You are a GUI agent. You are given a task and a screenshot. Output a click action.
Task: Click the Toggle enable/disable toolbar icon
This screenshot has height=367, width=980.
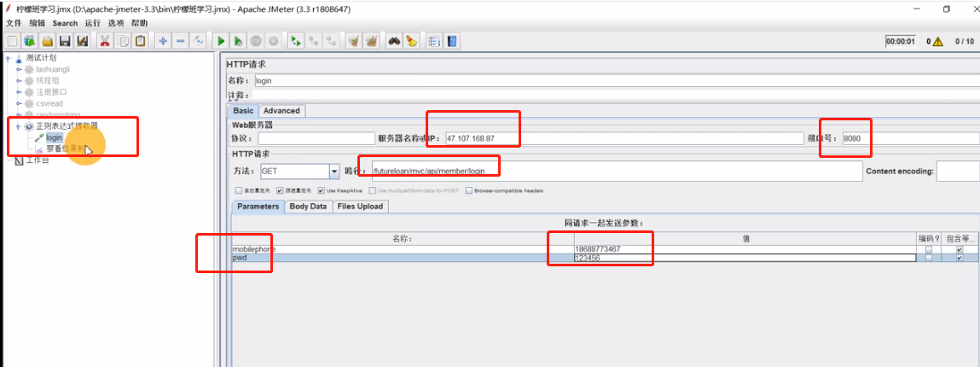[198, 41]
